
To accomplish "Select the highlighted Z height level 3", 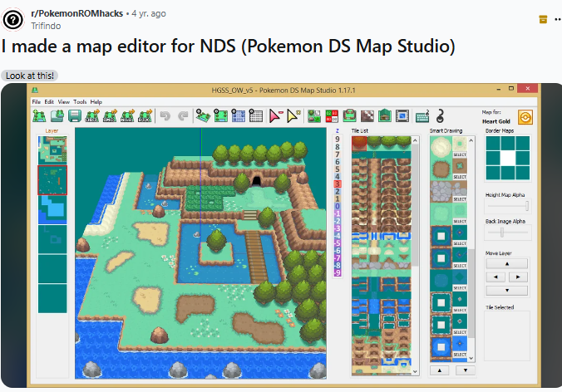I will (338, 184).
